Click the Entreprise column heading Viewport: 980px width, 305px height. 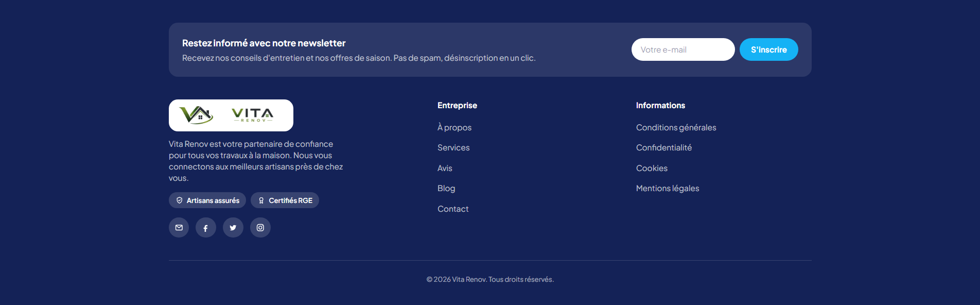[457, 105]
